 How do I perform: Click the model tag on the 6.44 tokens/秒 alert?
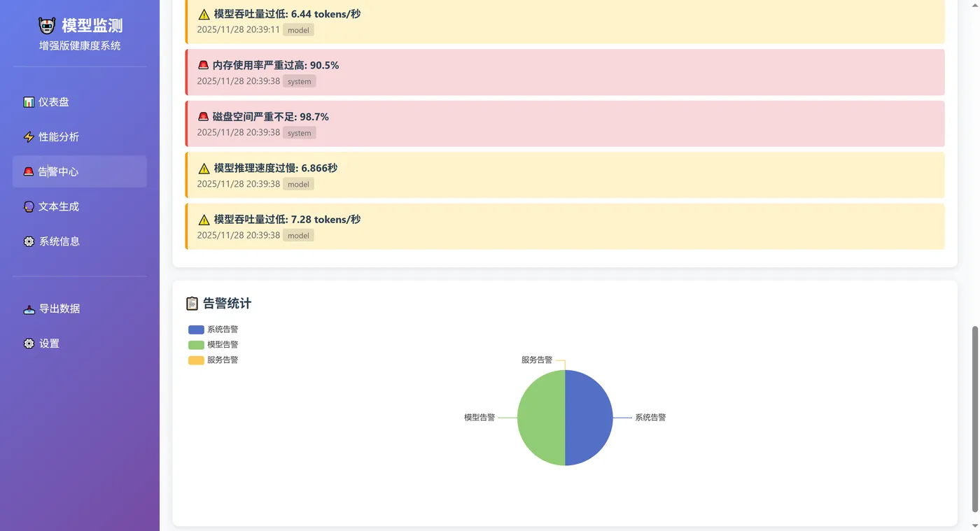(298, 30)
